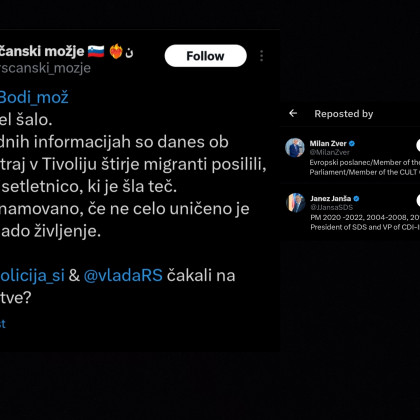Click Janez Janša's verified badge

click(356, 199)
